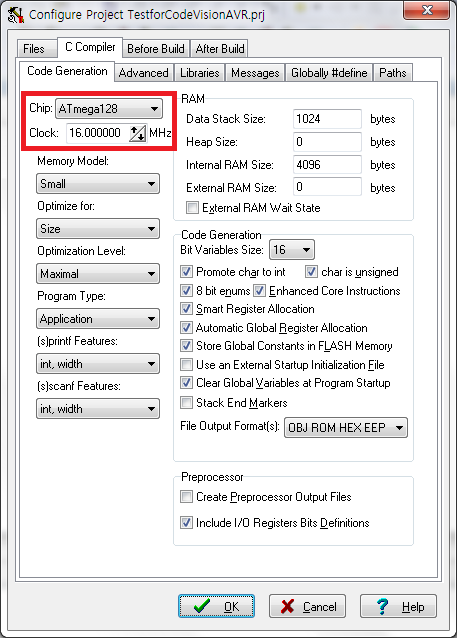The width and height of the screenshot is (457, 638).
Task: Click the Heap Size input field
Action: click(x=327, y=142)
